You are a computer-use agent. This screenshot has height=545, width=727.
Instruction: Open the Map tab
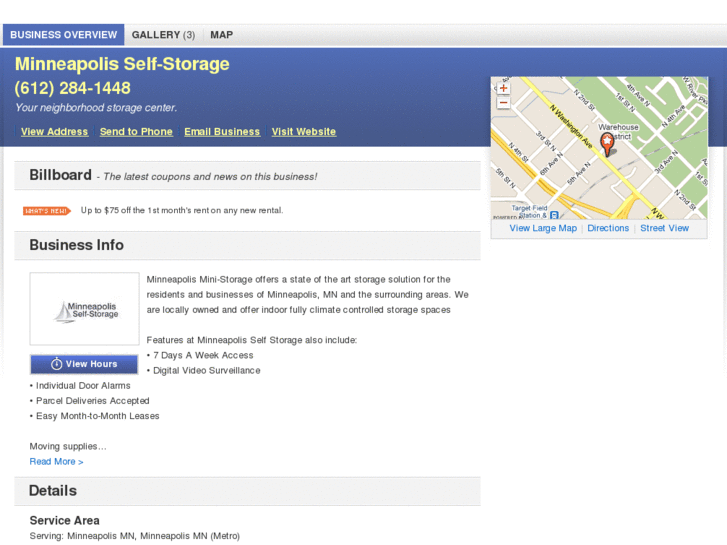pos(222,35)
